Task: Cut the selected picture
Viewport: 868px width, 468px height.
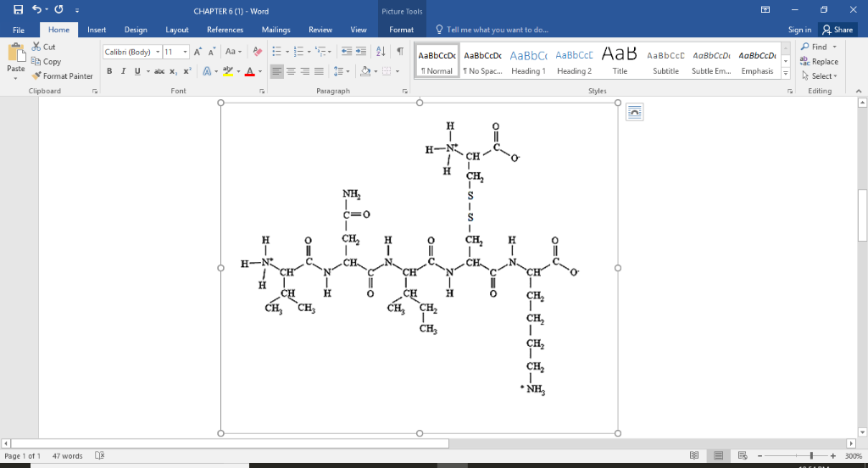Action: point(44,47)
